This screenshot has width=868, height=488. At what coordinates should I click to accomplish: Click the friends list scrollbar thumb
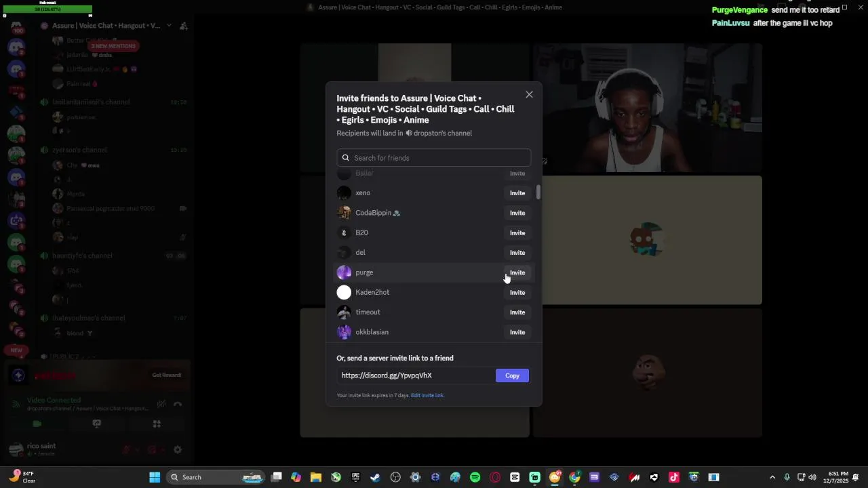tap(538, 192)
